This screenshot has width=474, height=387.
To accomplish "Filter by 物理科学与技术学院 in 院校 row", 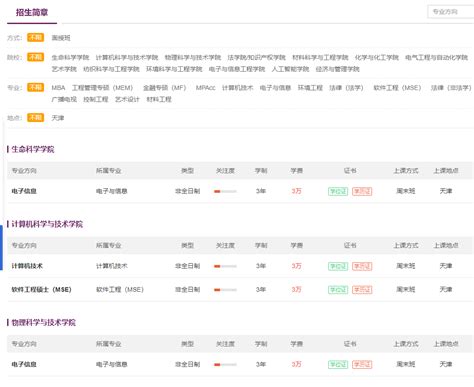I will pyautogui.click(x=193, y=57).
